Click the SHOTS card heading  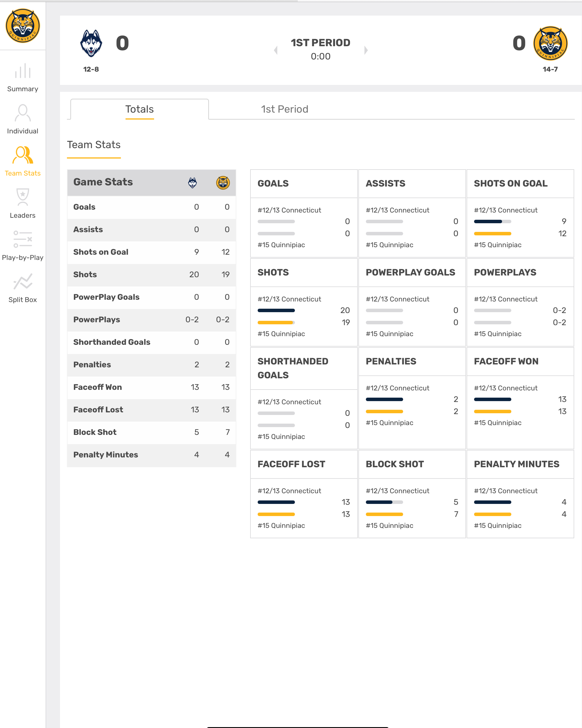tap(273, 273)
